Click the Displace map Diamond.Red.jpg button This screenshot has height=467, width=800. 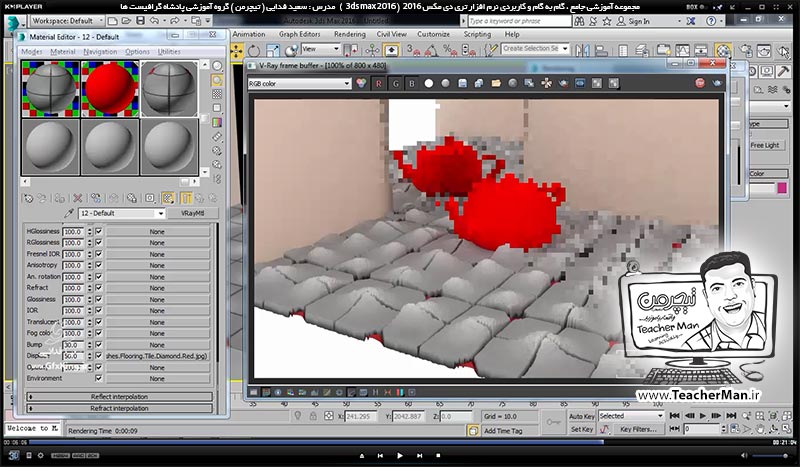click(x=157, y=356)
